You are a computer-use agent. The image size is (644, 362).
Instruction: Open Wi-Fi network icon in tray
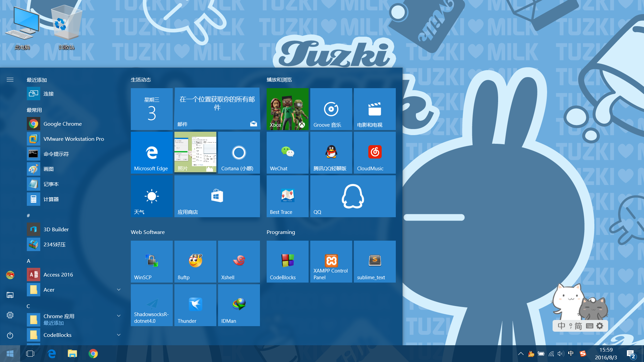[551, 354]
